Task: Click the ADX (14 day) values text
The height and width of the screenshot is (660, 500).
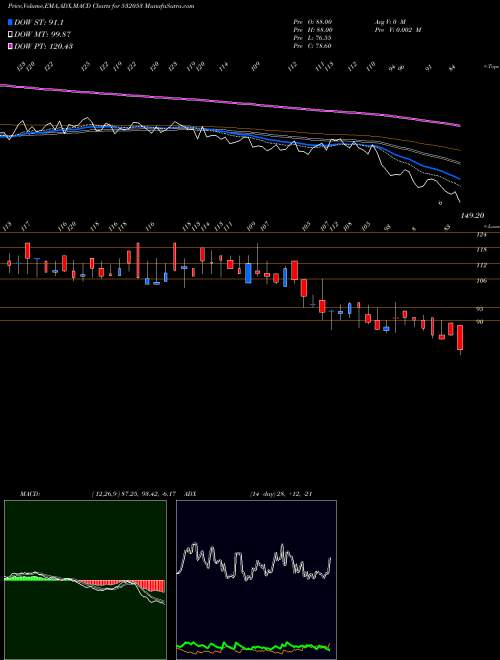Action: [x=280, y=494]
